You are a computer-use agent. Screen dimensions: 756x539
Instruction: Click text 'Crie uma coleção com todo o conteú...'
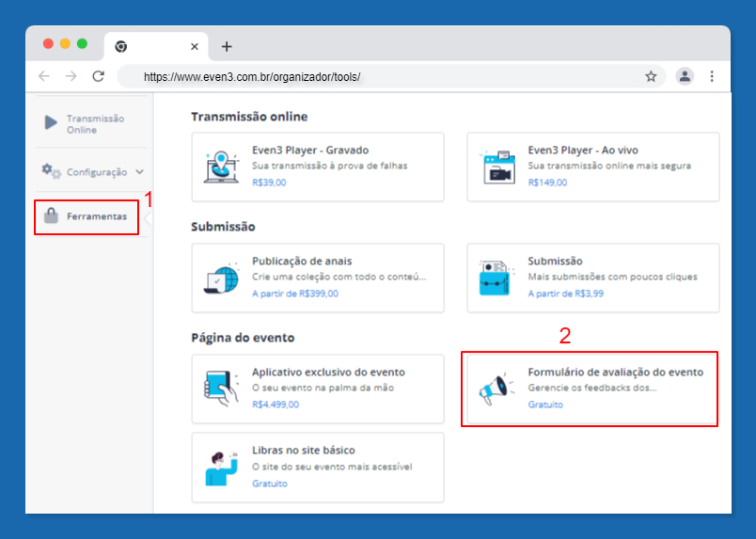click(339, 277)
